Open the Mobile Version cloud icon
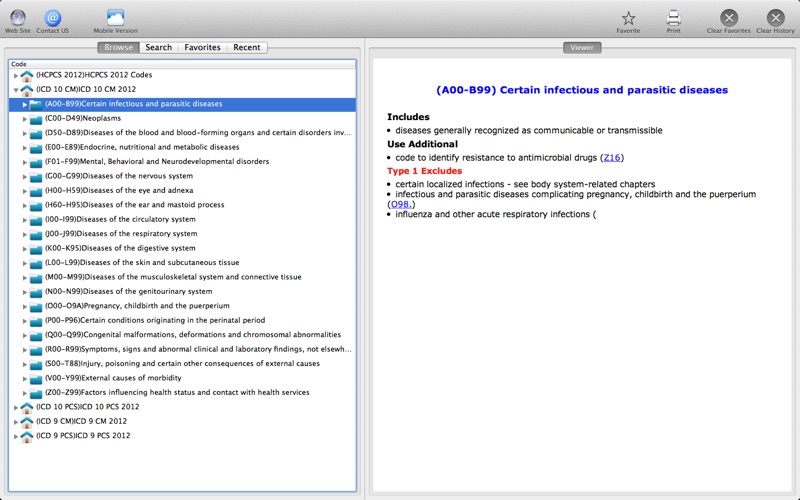The width and height of the screenshot is (800, 500). click(115, 18)
